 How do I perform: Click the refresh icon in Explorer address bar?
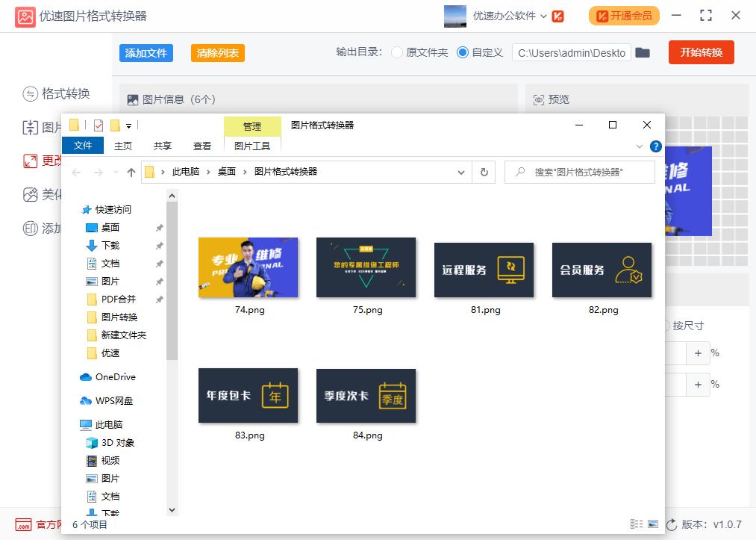[x=484, y=172]
